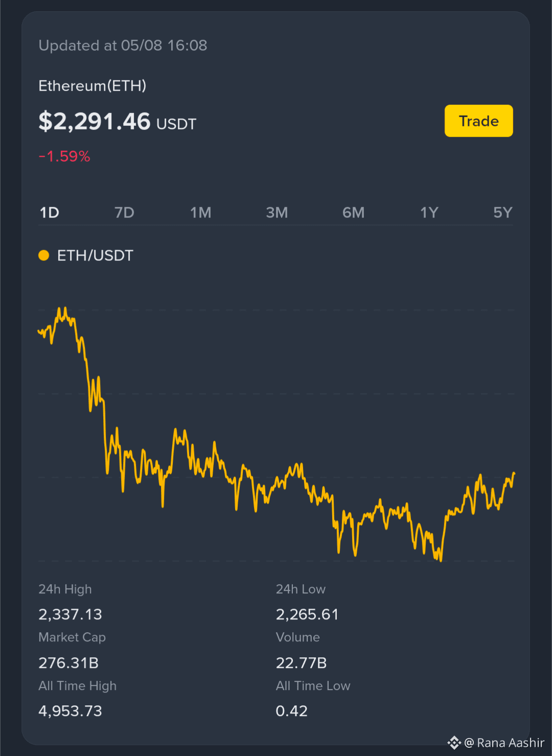Click the ETH/USDT legend label
This screenshot has height=756, width=552.
(95, 255)
